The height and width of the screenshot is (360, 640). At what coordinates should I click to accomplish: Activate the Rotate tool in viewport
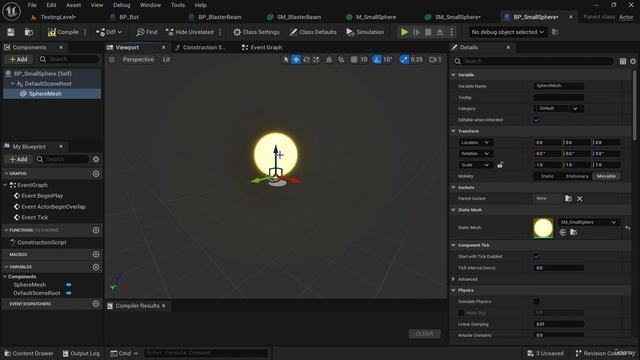coord(306,60)
